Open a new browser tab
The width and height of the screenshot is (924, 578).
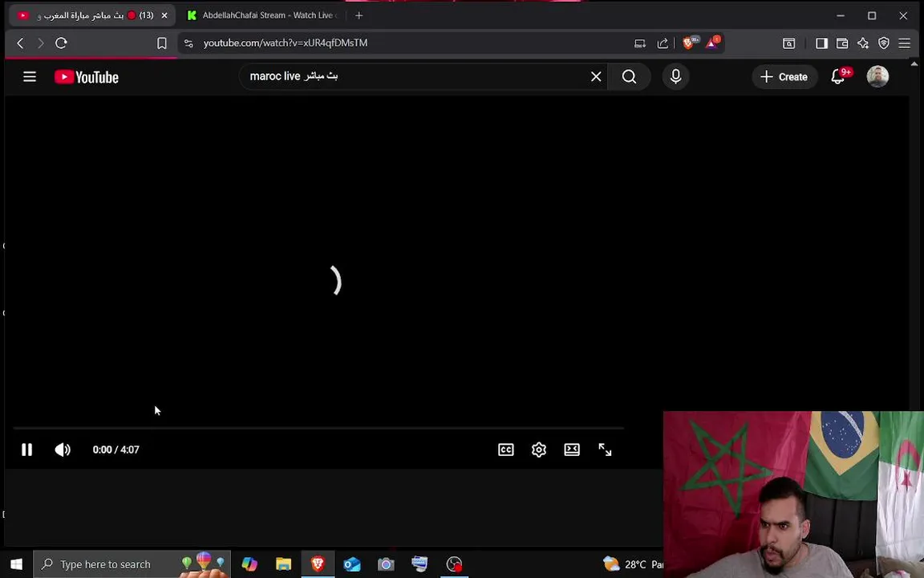pos(359,15)
